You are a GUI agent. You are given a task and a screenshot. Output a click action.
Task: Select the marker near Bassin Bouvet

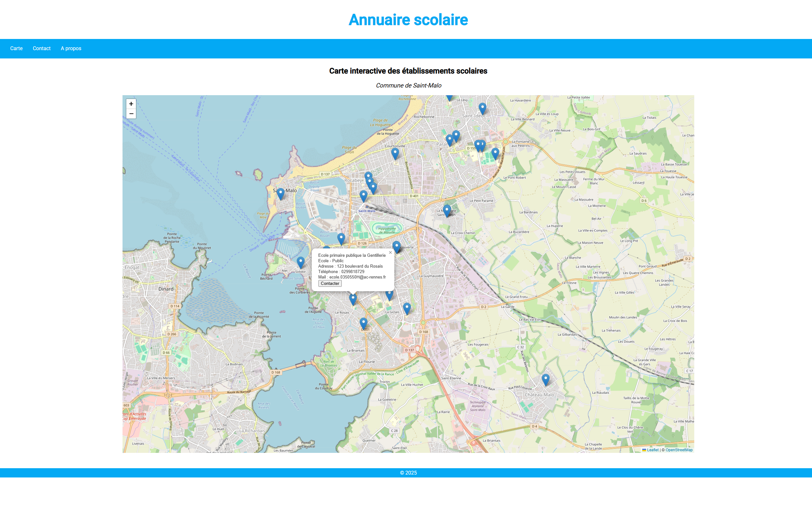[341, 239]
